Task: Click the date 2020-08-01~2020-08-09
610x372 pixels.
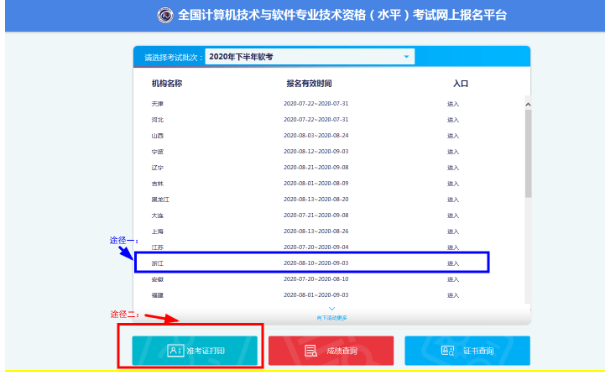Action: (x=316, y=183)
